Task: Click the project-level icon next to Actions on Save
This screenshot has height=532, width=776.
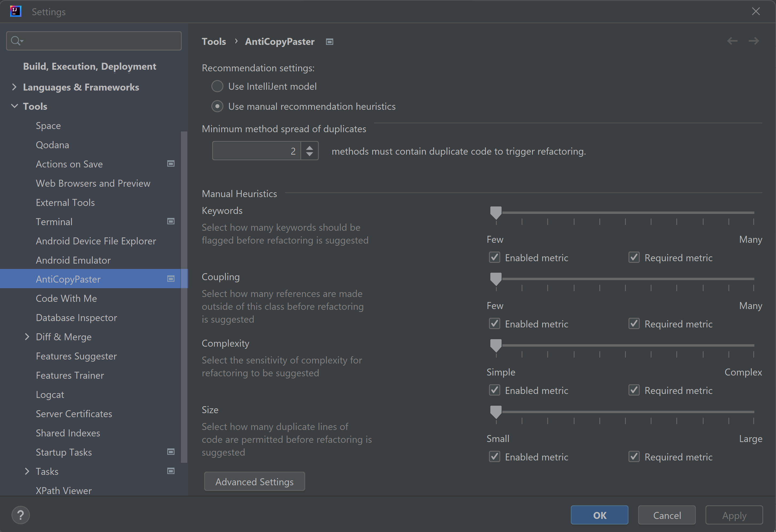Action: (x=171, y=163)
